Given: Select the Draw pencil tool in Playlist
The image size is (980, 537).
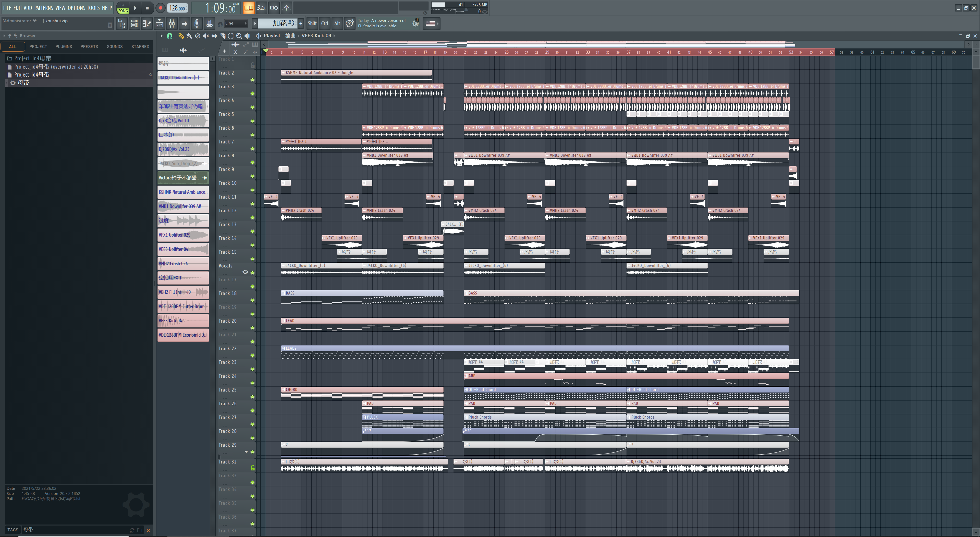Looking at the screenshot, I should (181, 36).
